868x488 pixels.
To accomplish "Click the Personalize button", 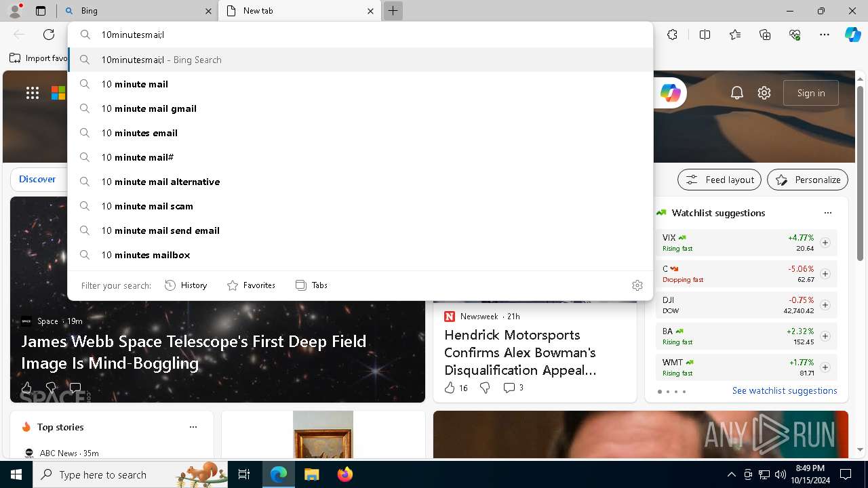I will 808,180.
